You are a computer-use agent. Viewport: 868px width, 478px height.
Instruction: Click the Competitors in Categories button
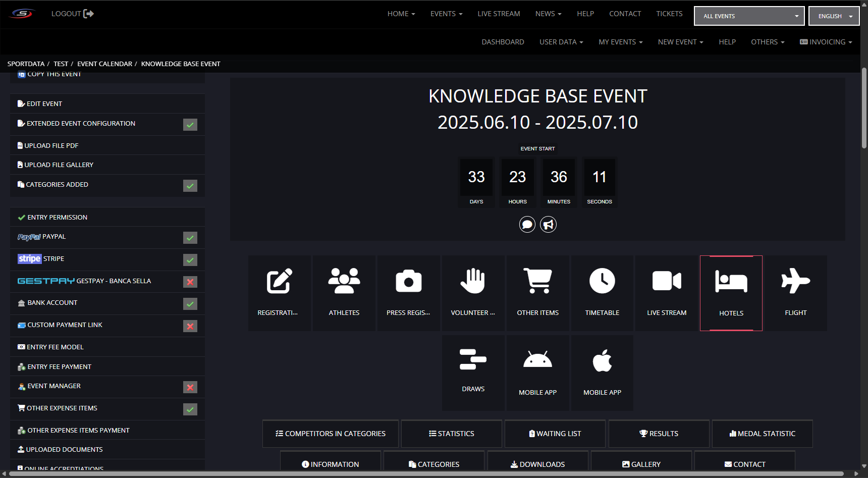(331, 434)
